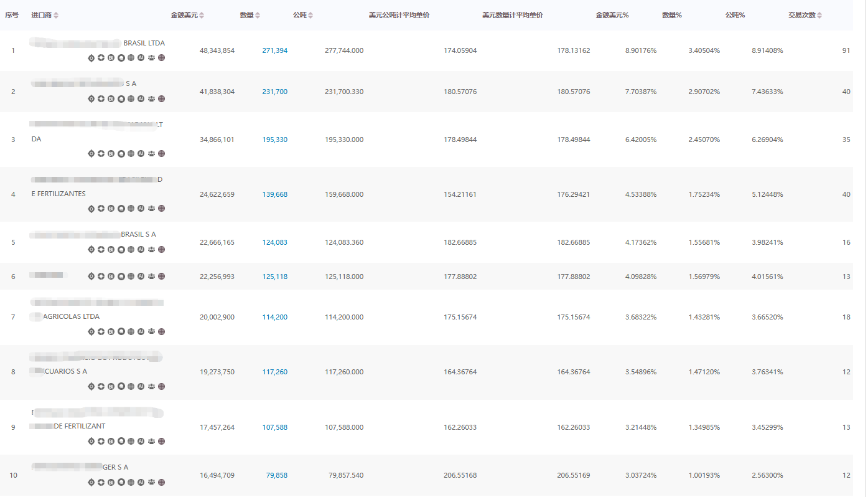
Task: Click the chat bubble icon in row 7
Action: pyautogui.click(x=121, y=332)
